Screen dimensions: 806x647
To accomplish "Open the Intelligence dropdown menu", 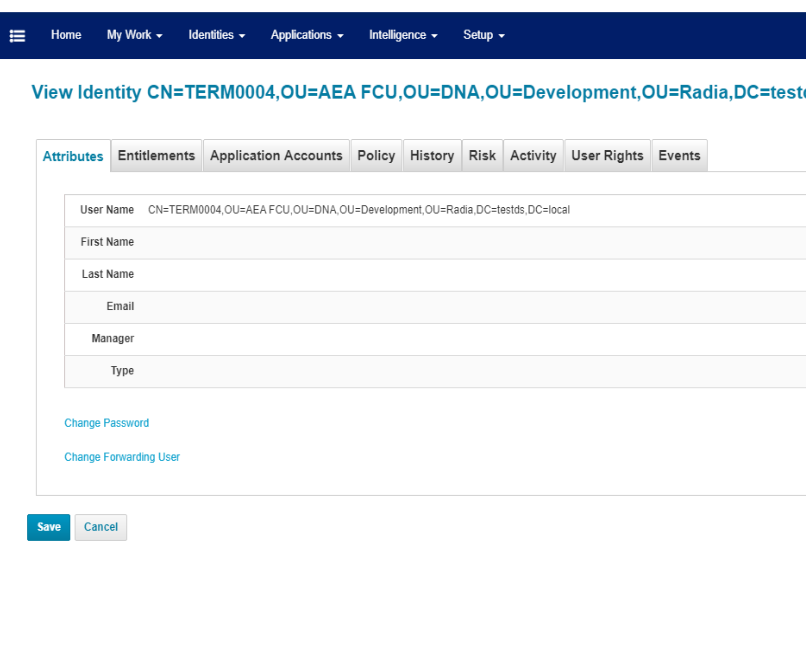I will pyautogui.click(x=403, y=35).
